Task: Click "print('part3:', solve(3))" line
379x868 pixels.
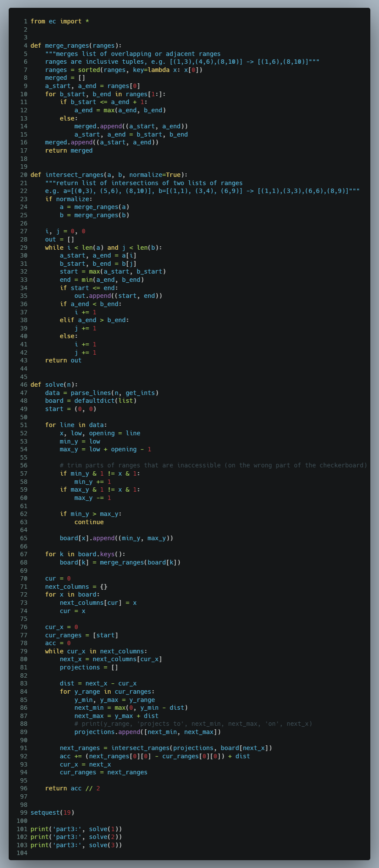Action: click(76, 845)
